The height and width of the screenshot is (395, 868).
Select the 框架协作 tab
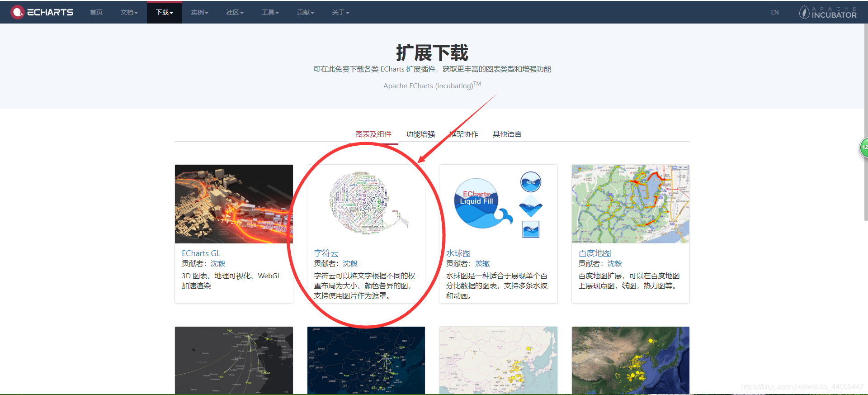464,134
